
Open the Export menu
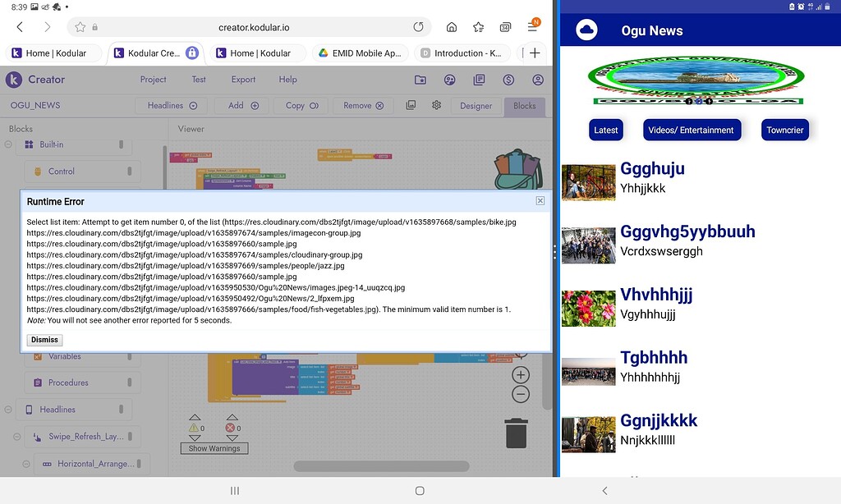[x=243, y=80]
